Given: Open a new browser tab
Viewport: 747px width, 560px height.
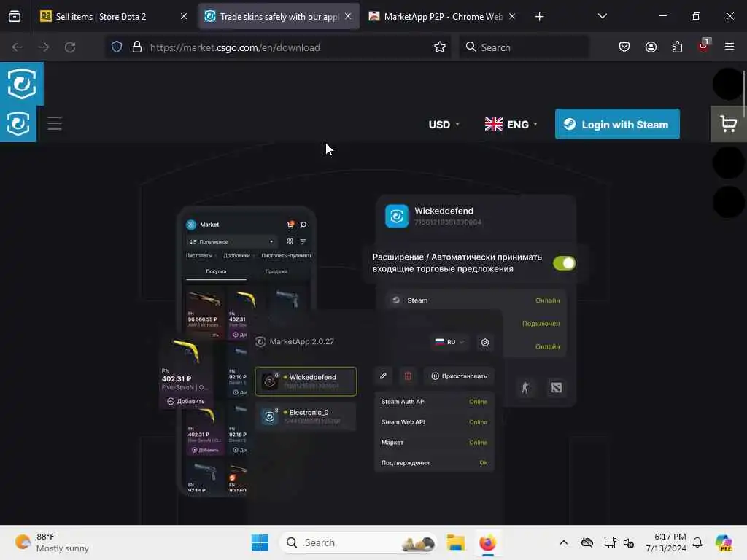Looking at the screenshot, I should tap(539, 17).
